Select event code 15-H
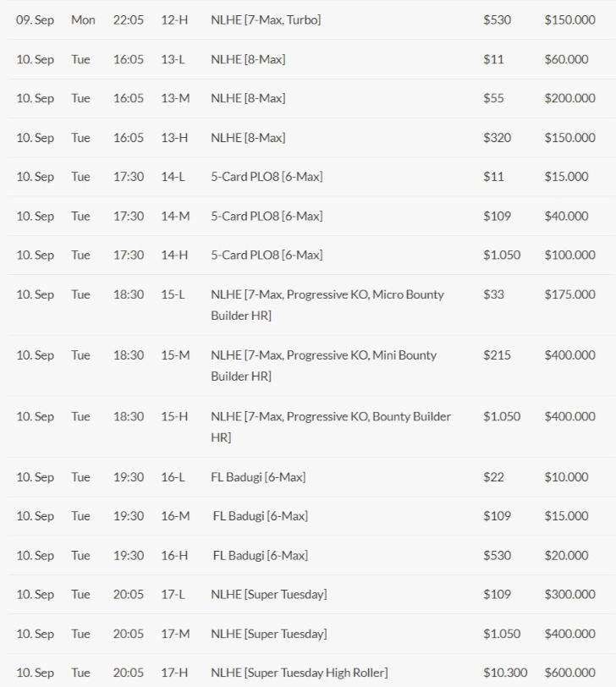This screenshot has width=616, height=687. click(174, 416)
